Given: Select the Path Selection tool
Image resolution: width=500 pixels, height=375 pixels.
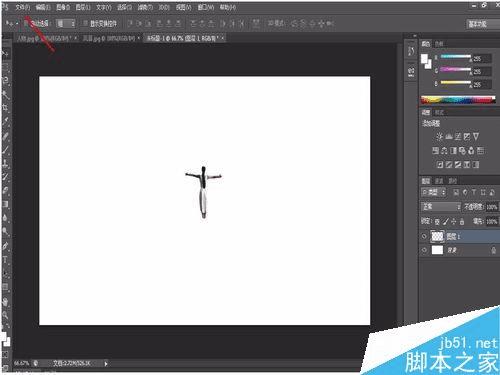Looking at the screenshot, I should point(5,273).
